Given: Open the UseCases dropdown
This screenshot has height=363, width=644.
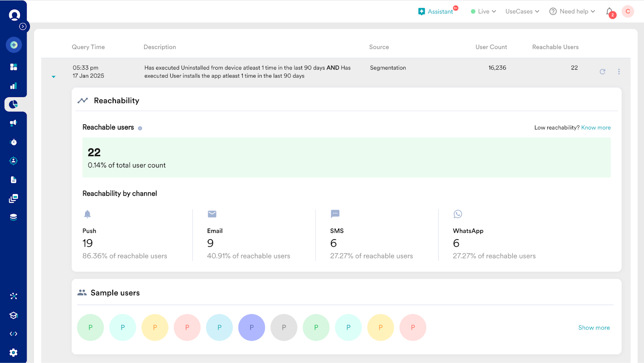Looking at the screenshot, I should [522, 11].
